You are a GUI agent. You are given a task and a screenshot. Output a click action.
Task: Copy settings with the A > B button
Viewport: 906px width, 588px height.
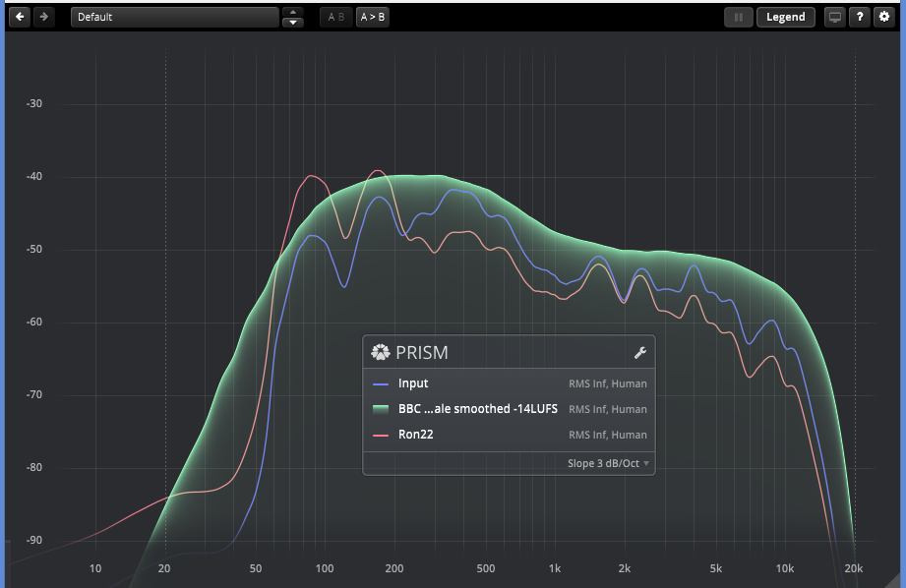[x=371, y=17]
